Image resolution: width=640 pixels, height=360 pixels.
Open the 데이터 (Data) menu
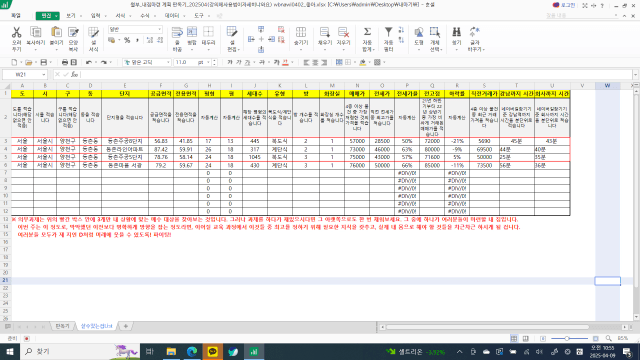(172, 16)
